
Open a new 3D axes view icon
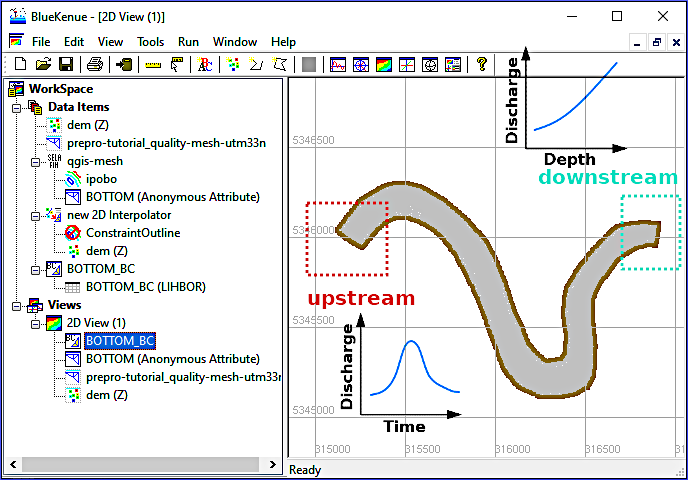(407, 65)
